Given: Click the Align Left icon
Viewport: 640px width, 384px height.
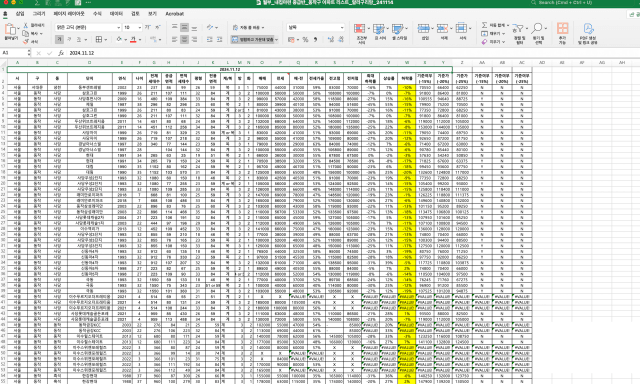Looking at the screenshot, I should click(174, 40).
